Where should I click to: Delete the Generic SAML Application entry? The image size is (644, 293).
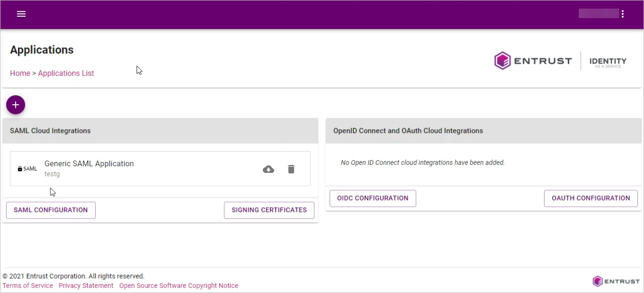click(291, 169)
